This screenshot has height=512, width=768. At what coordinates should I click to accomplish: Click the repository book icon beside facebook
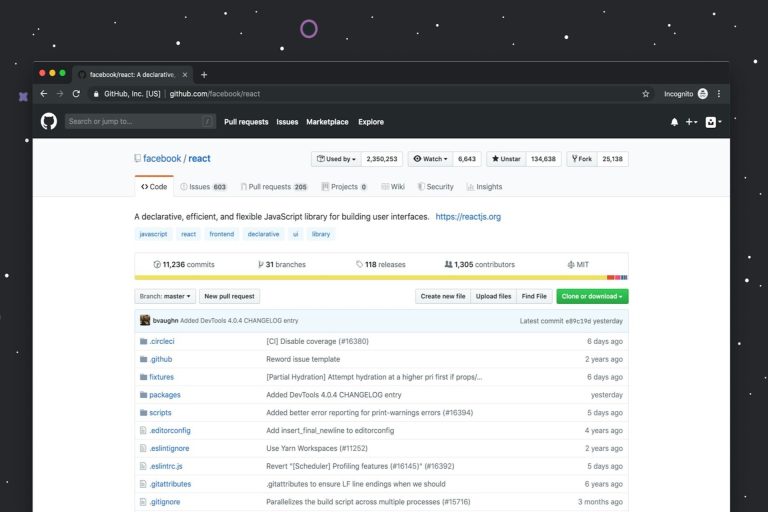pos(138,158)
